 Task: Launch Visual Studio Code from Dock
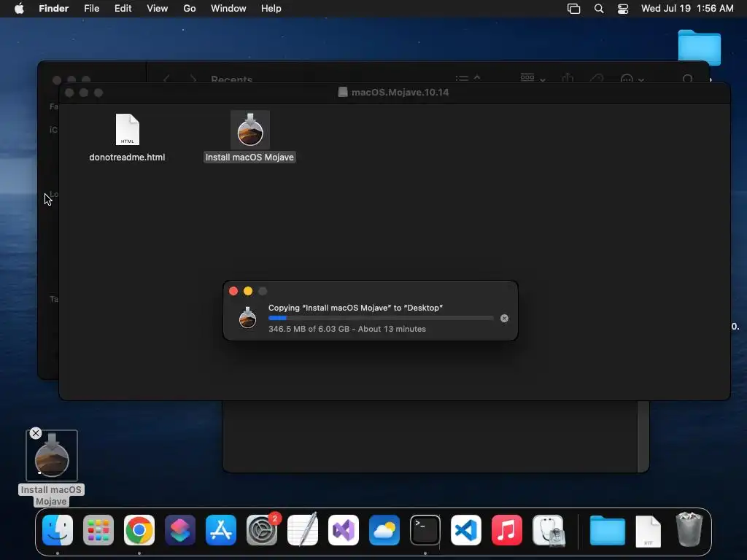466,530
